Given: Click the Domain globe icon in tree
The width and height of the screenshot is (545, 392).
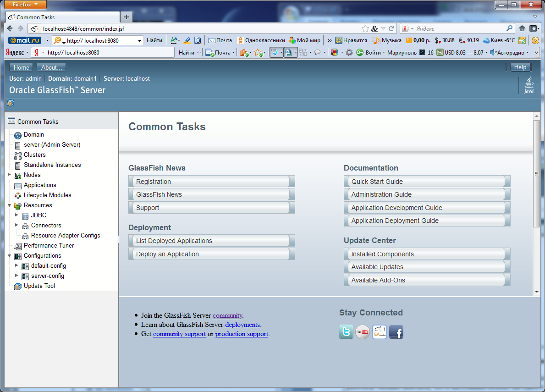Looking at the screenshot, I should point(18,135).
